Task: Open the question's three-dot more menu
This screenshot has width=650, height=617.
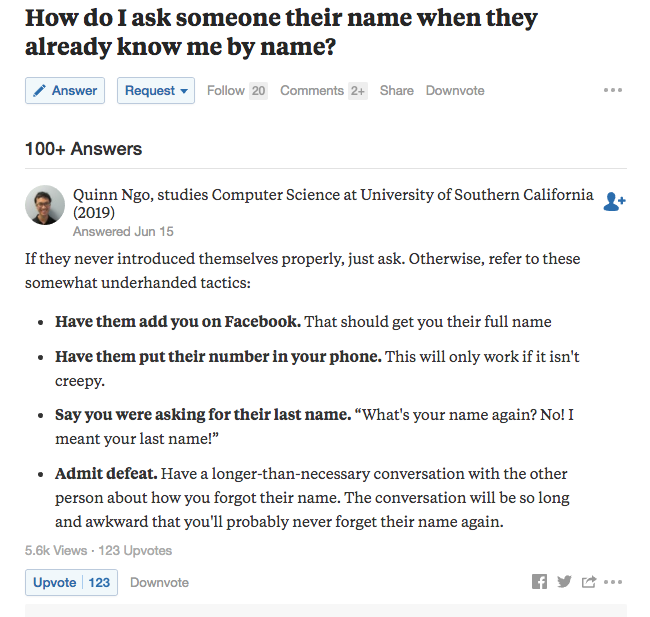Action: (613, 90)
